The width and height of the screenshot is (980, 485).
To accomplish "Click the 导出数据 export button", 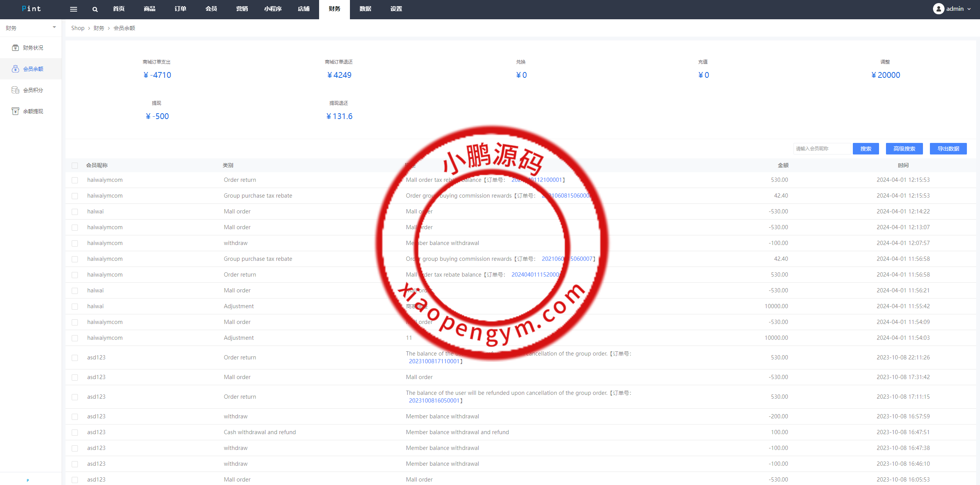I will click(948, 149).
